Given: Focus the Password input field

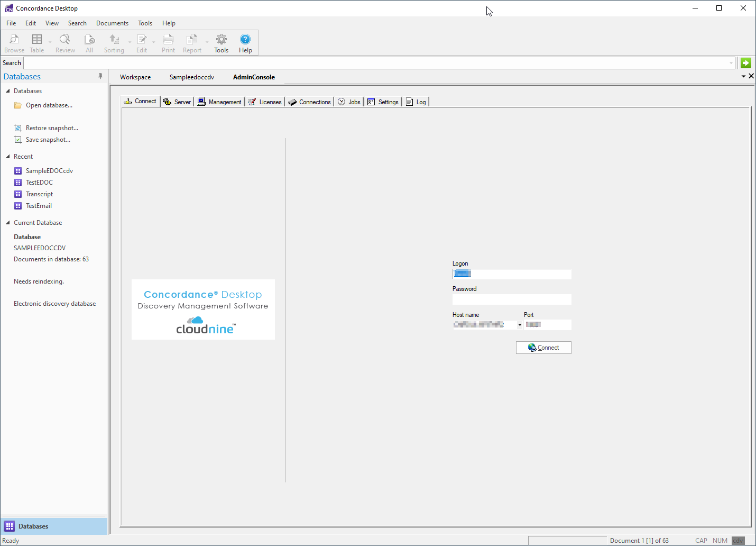Looking at the screenshot, I should click(x=512, y=299).
